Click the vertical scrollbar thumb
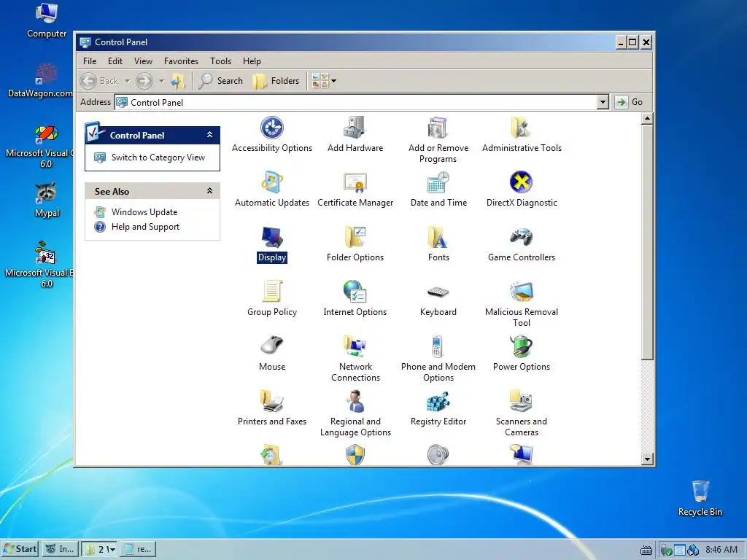Screen dimensions: 747x560 [647, 241]
